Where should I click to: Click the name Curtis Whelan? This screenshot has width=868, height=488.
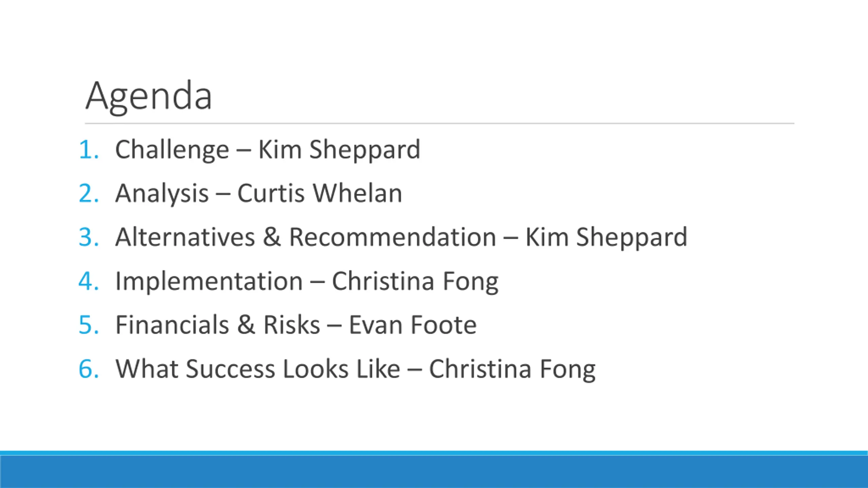click(x=320, y=193)
